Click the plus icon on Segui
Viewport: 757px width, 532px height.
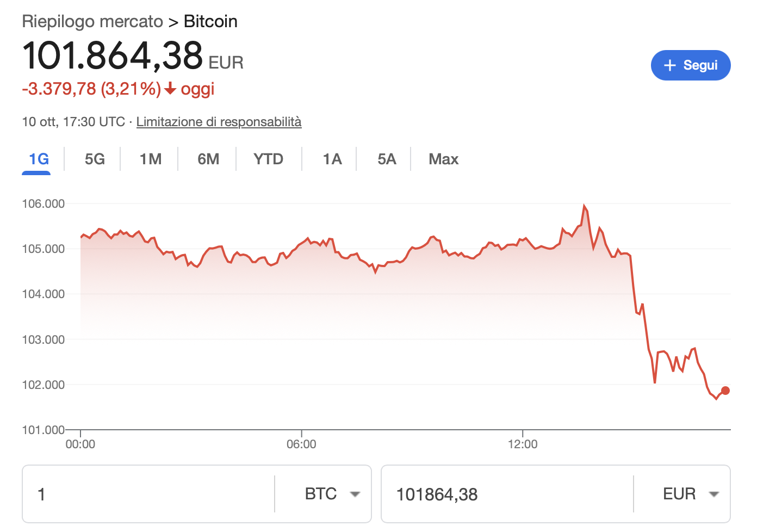click(670, 65)
